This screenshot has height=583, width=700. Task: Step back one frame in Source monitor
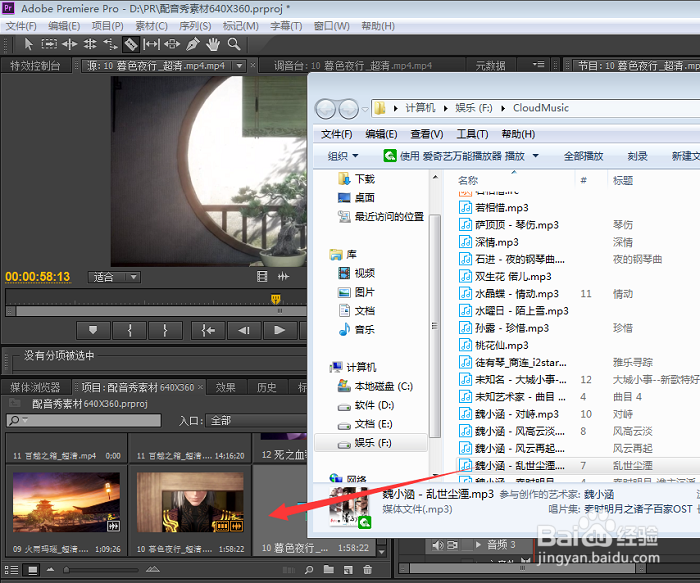coord(244,330)
